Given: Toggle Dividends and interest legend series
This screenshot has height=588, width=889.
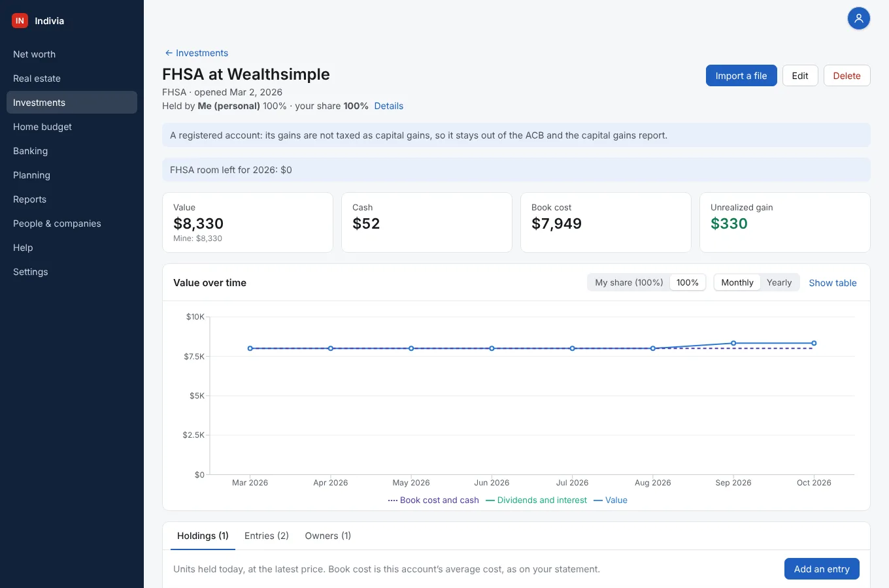Looking at the screenshot, I should (537, 500).
